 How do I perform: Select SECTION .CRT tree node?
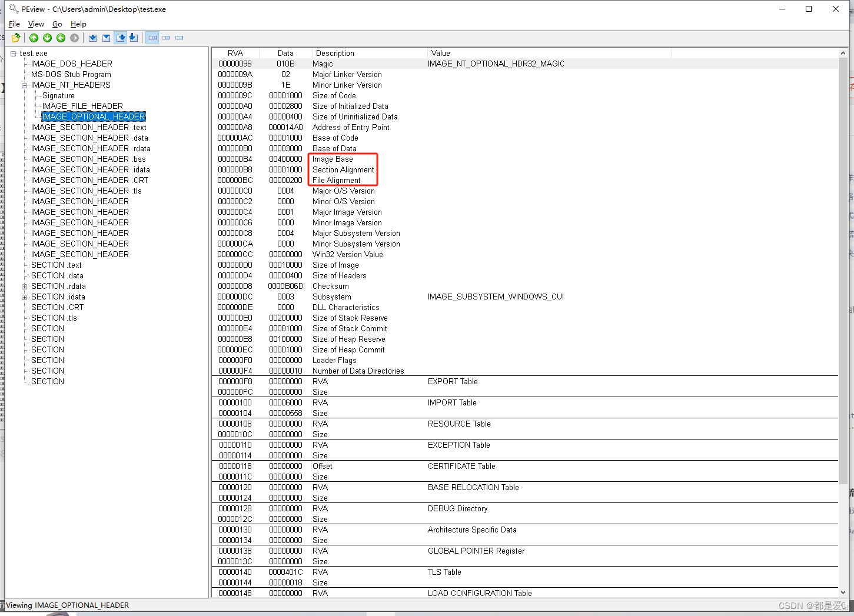tap(57, 307)
